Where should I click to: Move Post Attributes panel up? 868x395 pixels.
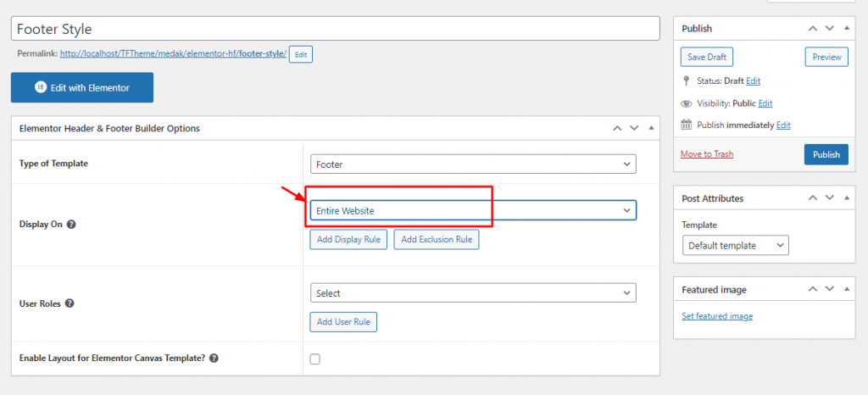click(814, 198)
